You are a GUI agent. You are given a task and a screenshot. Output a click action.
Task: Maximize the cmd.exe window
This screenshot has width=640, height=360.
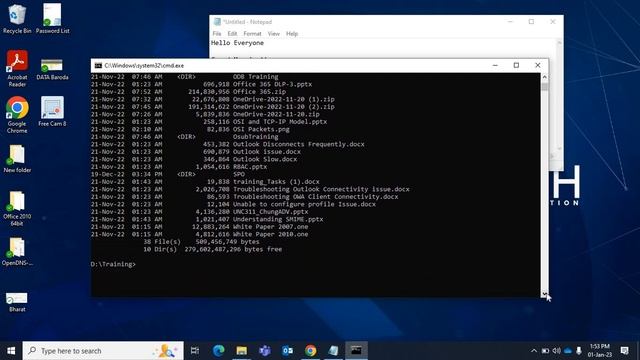pos(516,65)
